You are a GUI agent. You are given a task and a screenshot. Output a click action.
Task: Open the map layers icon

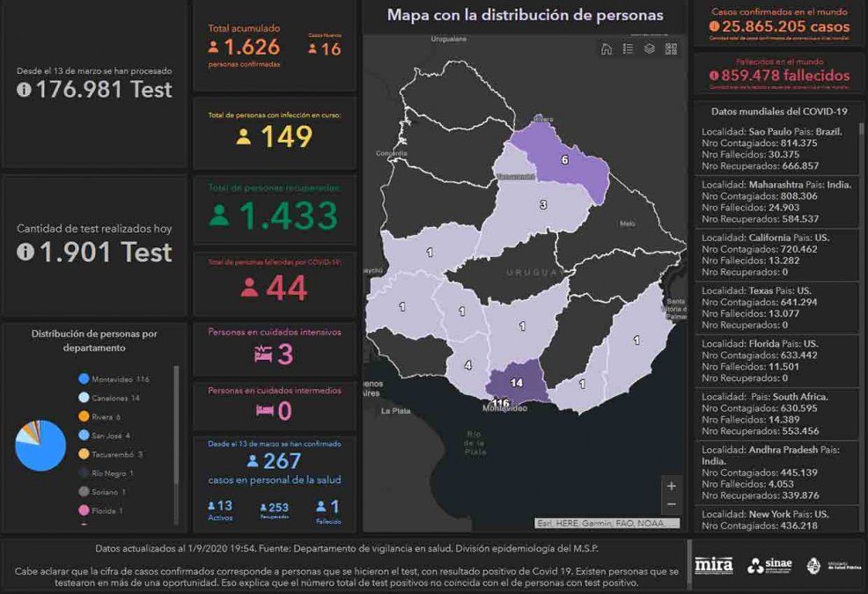point(650,48)
